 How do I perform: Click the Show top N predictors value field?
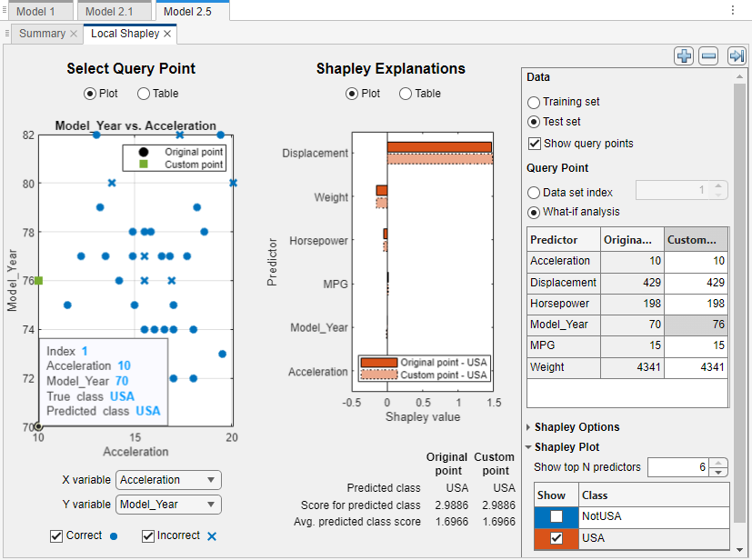(x=677, y=466)
